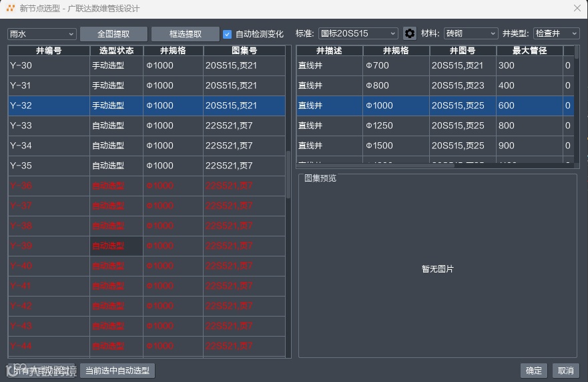Viewport: 588px width, 382px height.
Task: Click the 井图号 column header
Action: (463, 51)
